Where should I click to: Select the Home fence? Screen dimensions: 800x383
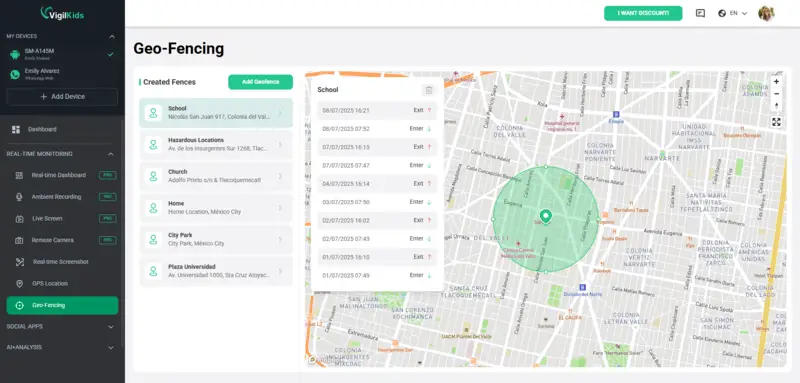click(216, 208)
